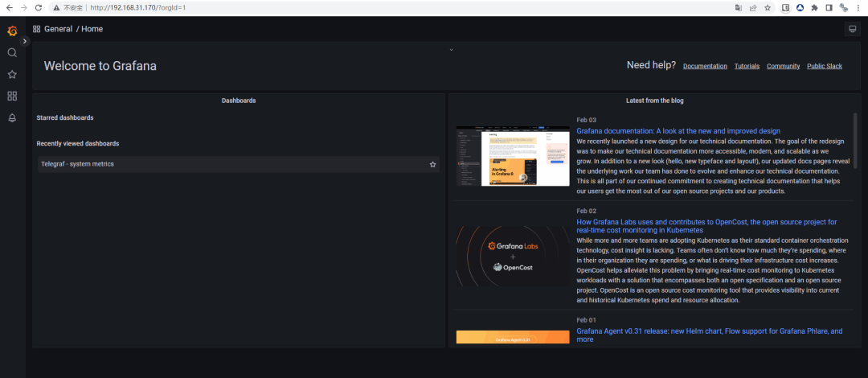Click the Need help? label
Screen dimensions: 868x378
[x=651, y=65]
